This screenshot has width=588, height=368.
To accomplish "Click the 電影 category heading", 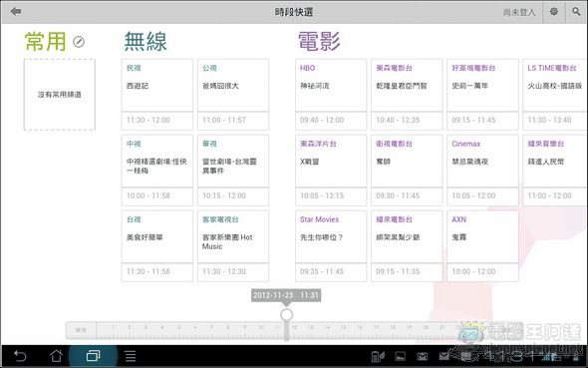I will (x=320, y=41).
